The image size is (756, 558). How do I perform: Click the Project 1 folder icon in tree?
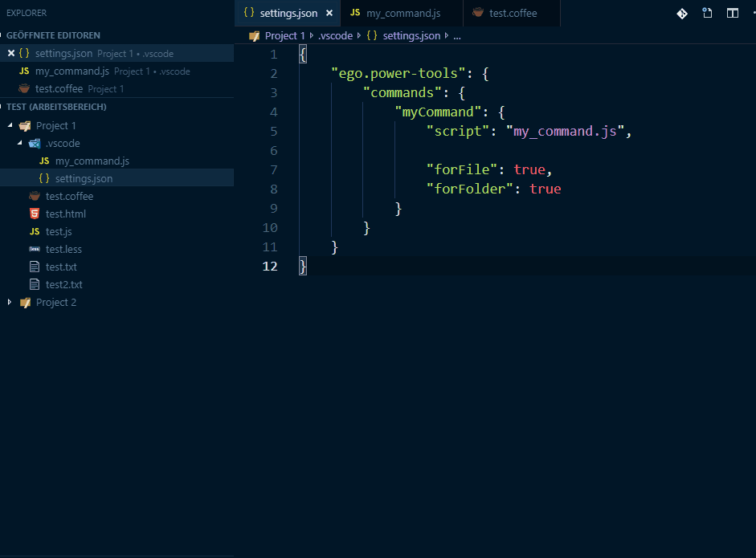pyautogui.click(x=25, y=126)
